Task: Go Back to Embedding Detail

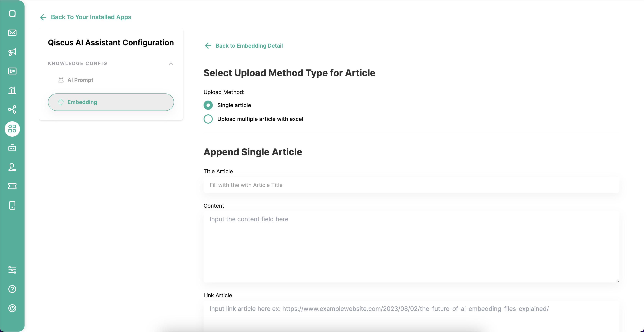Action: tap(249, 45)
